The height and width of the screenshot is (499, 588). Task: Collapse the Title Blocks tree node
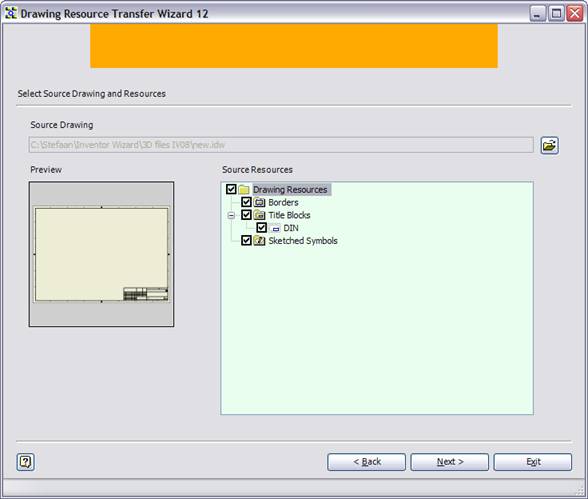[x=231, y=215]
